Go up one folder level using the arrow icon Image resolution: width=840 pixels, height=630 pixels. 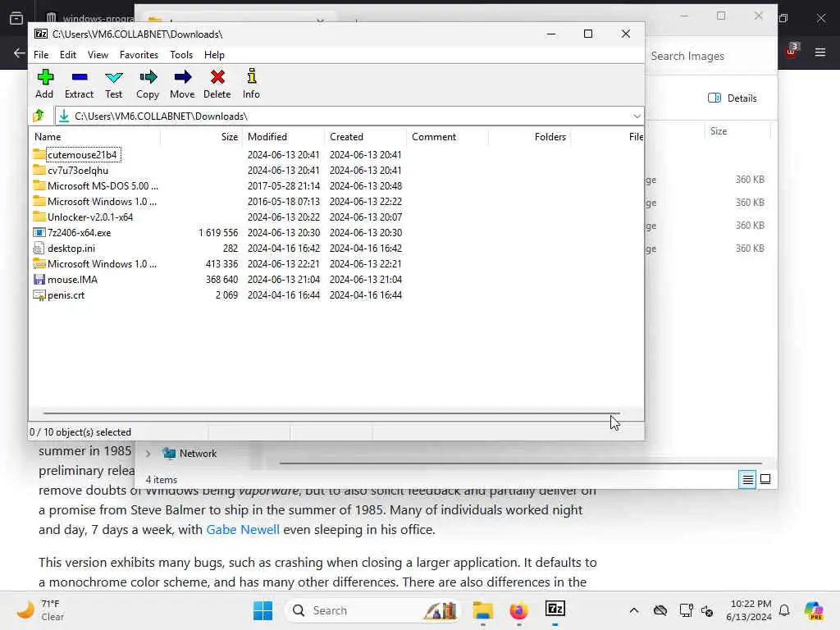(39, 116)
